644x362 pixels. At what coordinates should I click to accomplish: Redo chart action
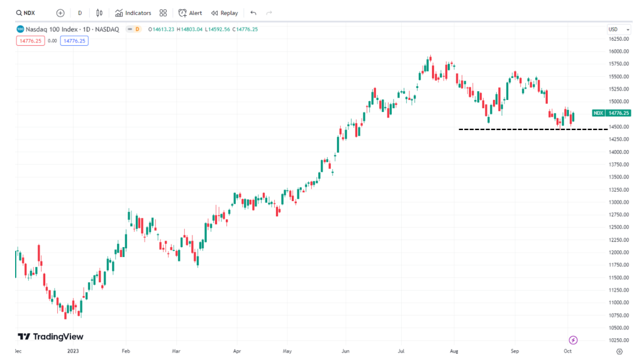[x=269, y=13]
